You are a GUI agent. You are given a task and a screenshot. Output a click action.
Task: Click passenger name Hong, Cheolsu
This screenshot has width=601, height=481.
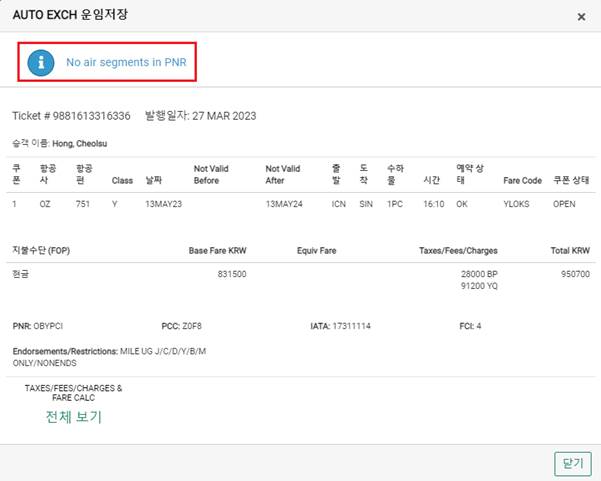(80, 144)
